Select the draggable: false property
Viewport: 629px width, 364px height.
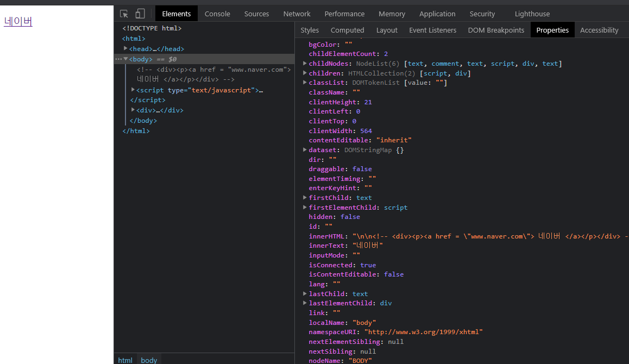(340, 169)
